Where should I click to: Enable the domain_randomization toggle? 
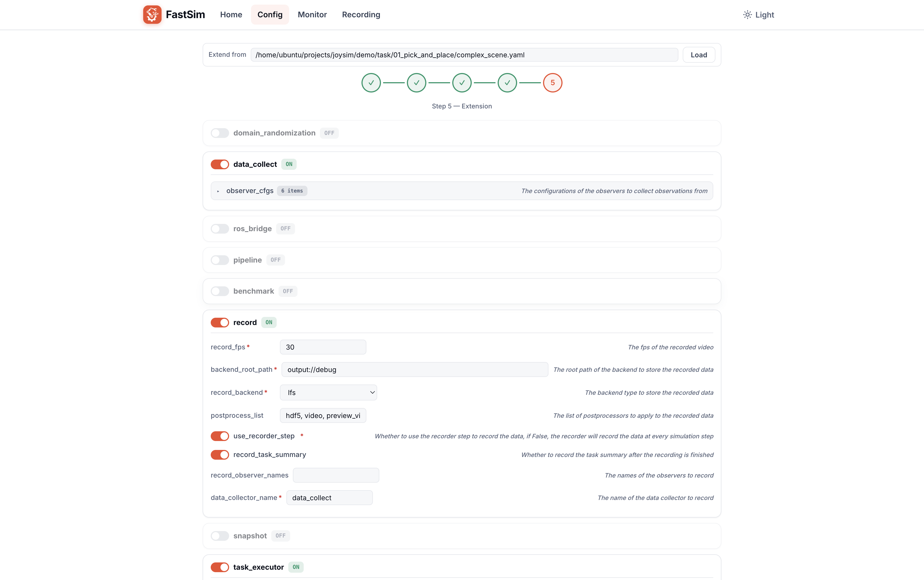click(220, 133)
